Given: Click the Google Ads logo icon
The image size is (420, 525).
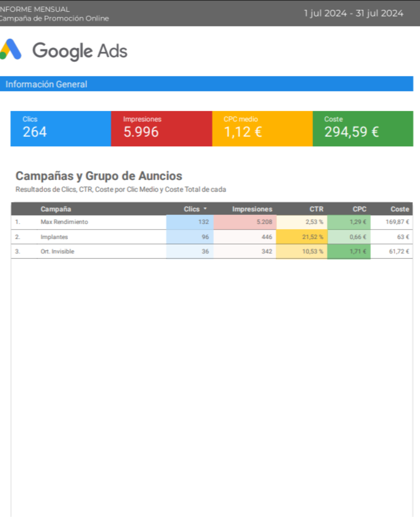Looking at the screenshot, I should click(x=11, y=50).
